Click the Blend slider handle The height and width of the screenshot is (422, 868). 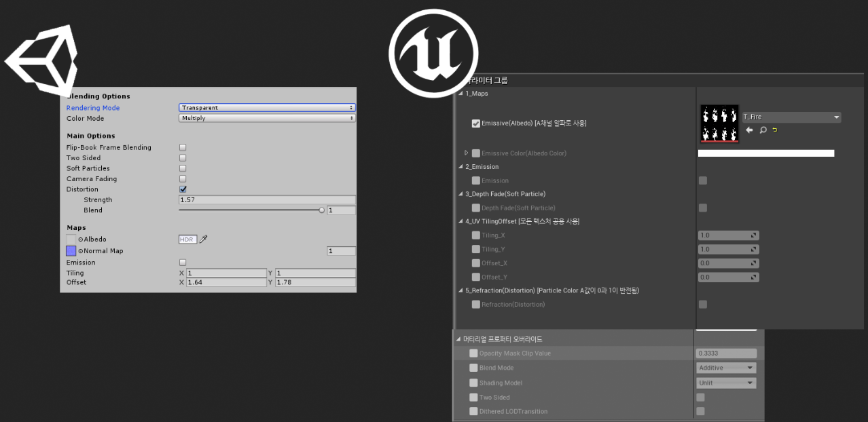click(321, 210)
